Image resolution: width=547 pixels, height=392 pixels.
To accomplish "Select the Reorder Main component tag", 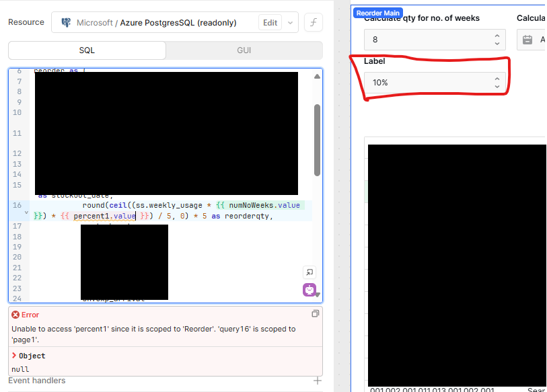I will [378, 13].
